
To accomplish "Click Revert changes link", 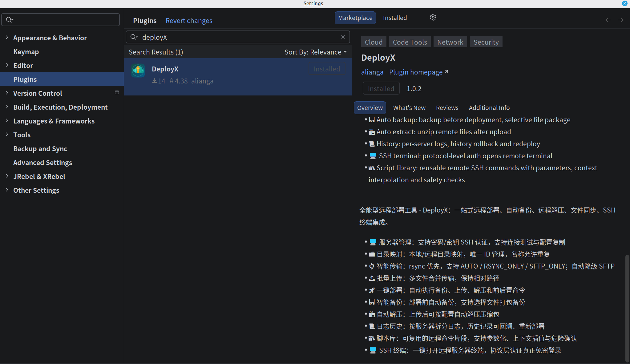I will coord(189,21).
